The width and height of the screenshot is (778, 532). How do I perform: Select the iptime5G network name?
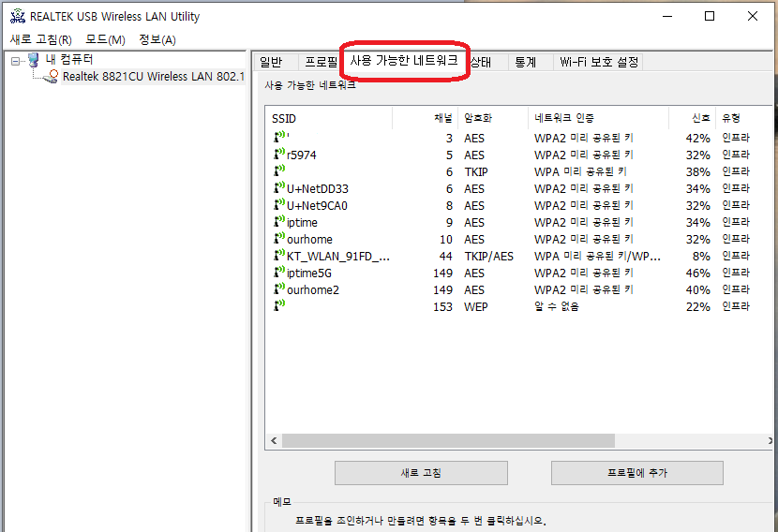click(x=309, y=273)
